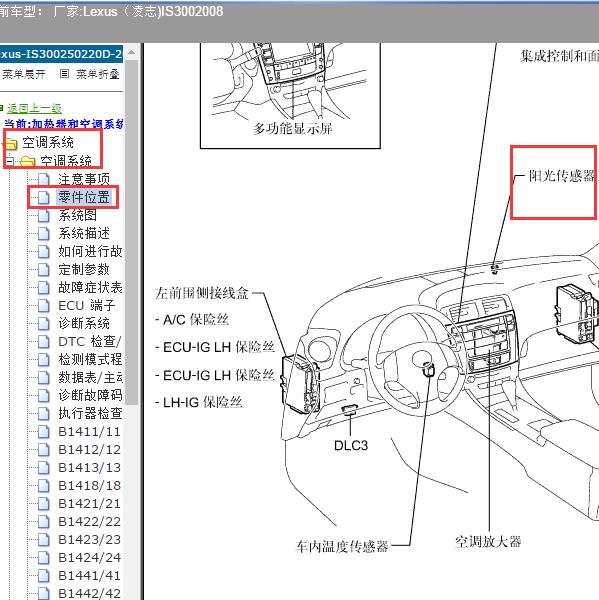
Task: Open the 诊断系统 entry
Action: click(84, 323)
